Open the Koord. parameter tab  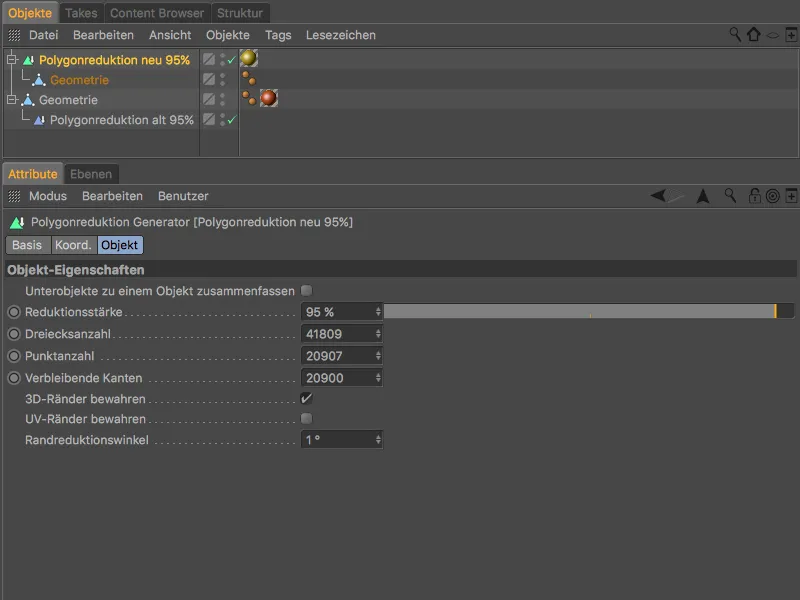(73, 245)
